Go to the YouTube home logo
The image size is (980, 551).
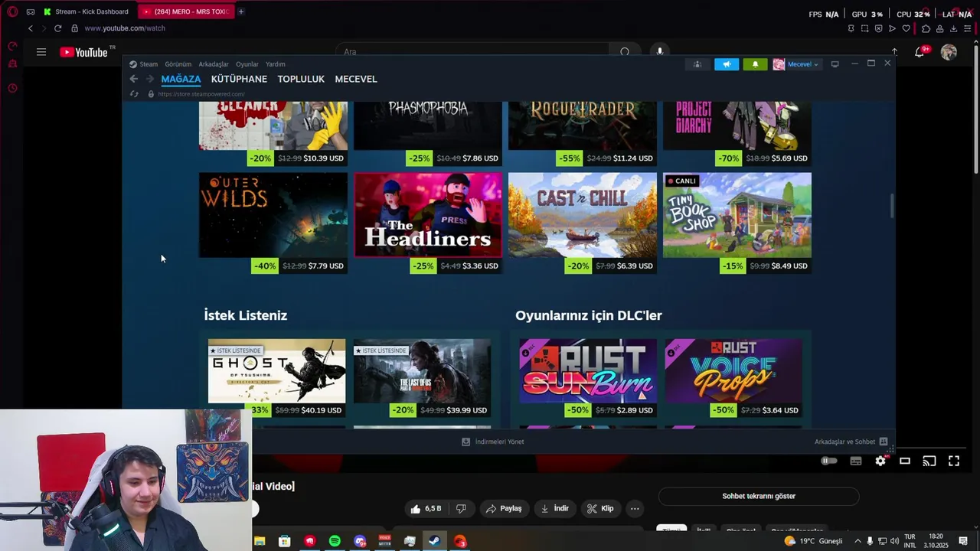point(83,52)
